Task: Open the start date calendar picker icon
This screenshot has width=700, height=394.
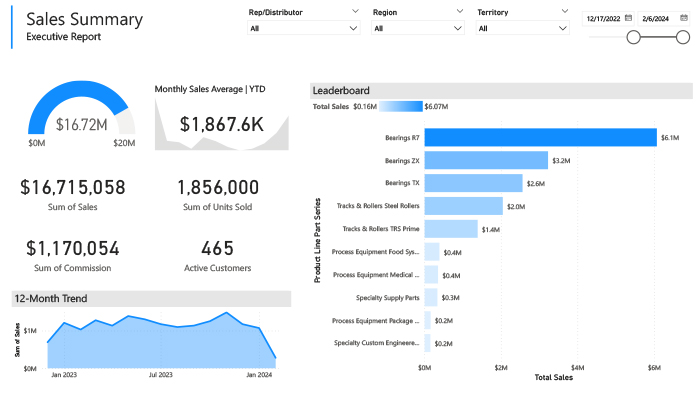Action: 628,18
